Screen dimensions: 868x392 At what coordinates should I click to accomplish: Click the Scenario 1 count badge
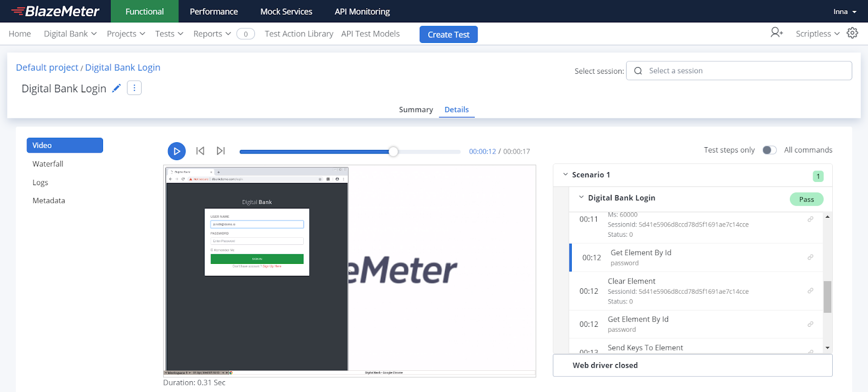(818, 176)
